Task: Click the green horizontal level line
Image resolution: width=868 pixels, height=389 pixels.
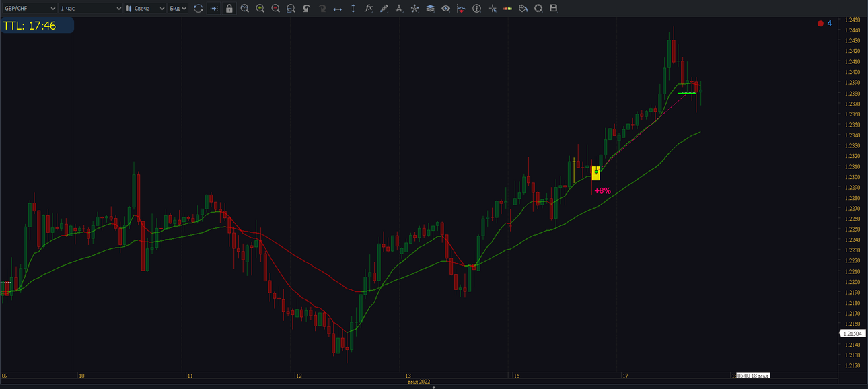Action: coord(687,93)
